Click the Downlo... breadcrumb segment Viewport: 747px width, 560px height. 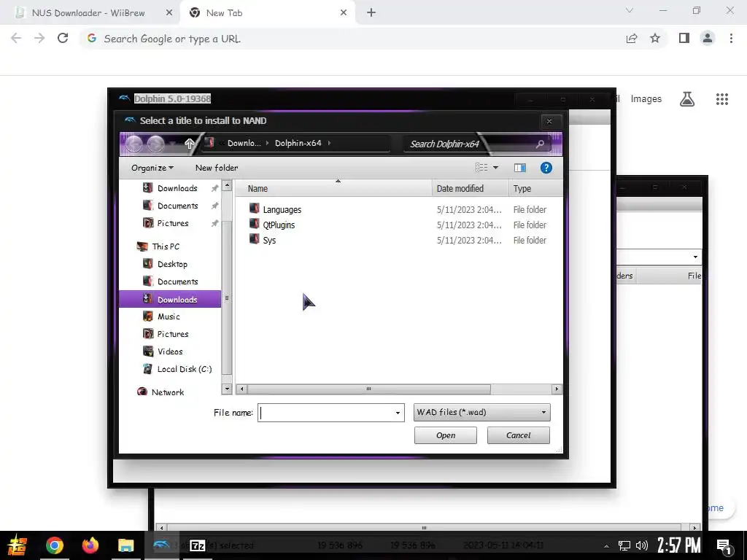[244, 143]
